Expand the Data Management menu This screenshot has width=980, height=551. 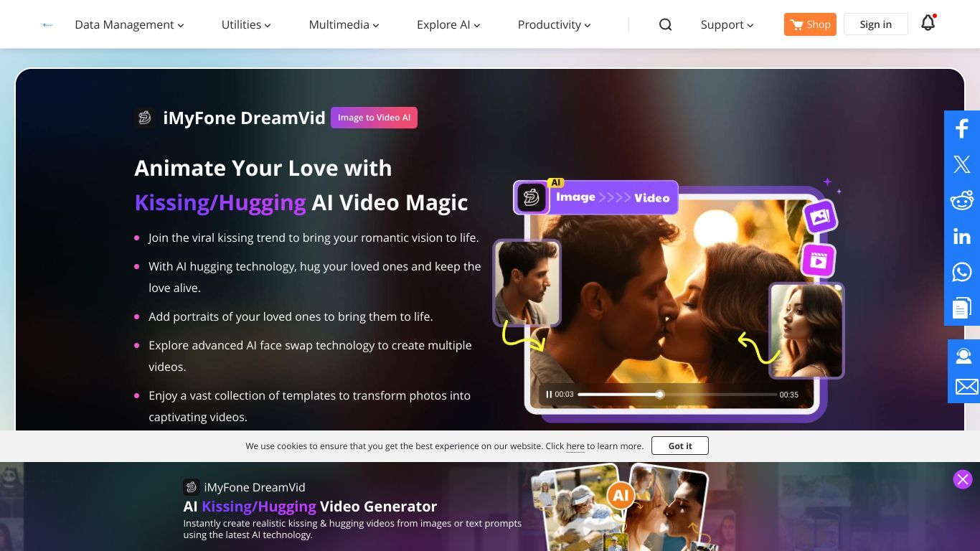click(x=129, y=24)
